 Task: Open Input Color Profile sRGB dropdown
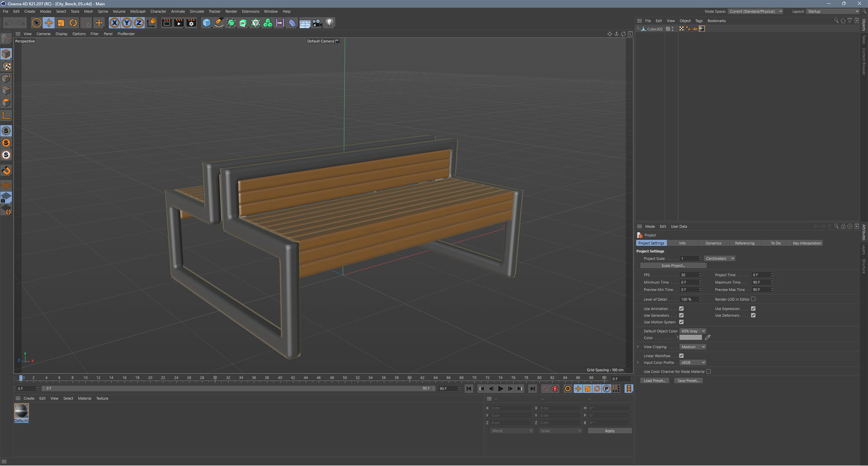pyautogui.click(x=693, y=362)
